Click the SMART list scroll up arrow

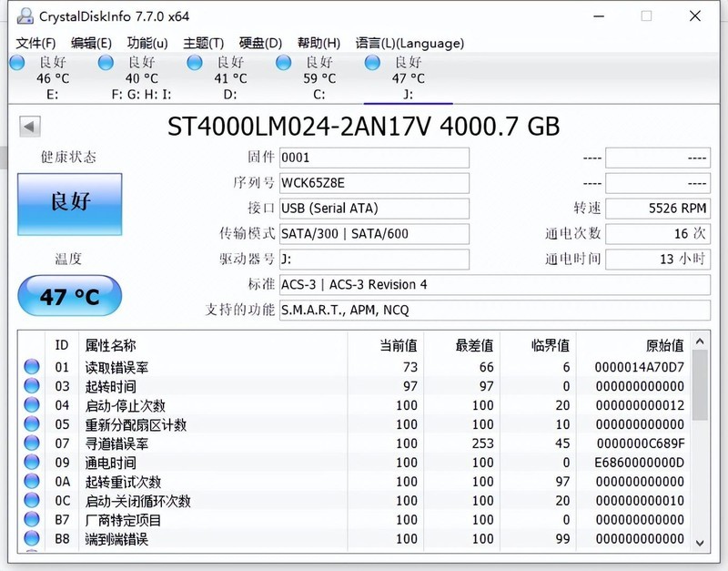coord(700,342)
